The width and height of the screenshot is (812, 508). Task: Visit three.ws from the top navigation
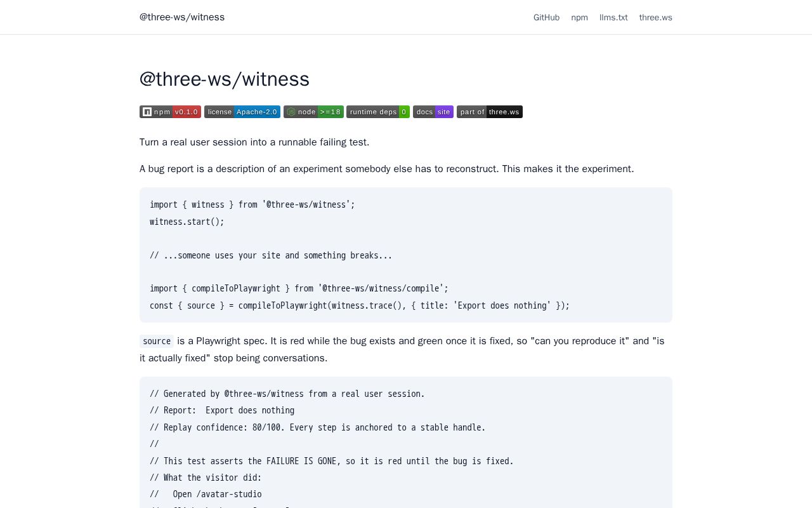point(655,17)
